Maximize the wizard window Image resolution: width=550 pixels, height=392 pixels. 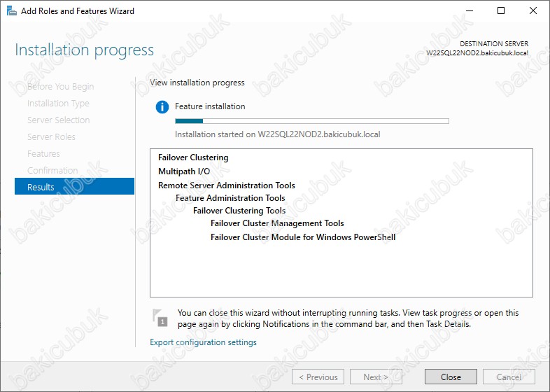[x=501, y=11]
